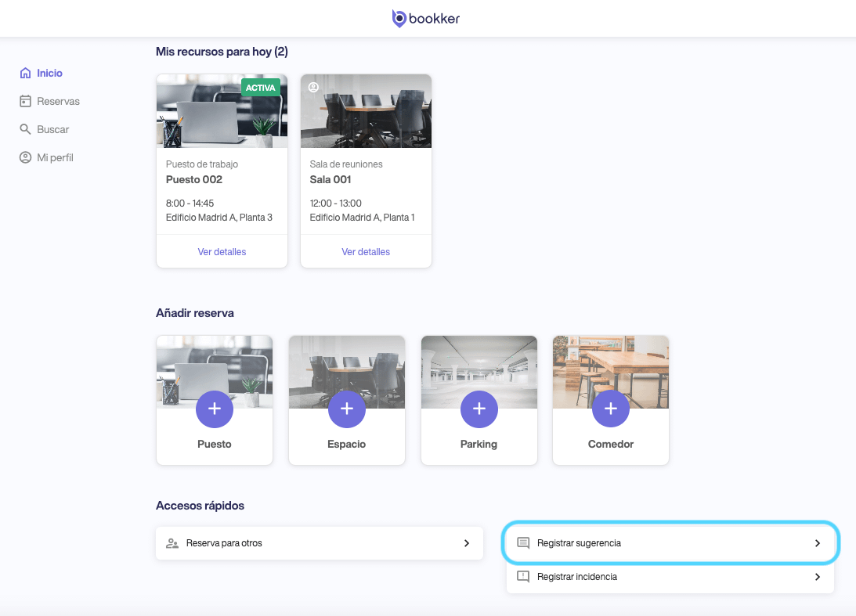This screenshot has height=616, width=856.
Task: Expand the Reserva para otros chevron
Action: (467, 543)
